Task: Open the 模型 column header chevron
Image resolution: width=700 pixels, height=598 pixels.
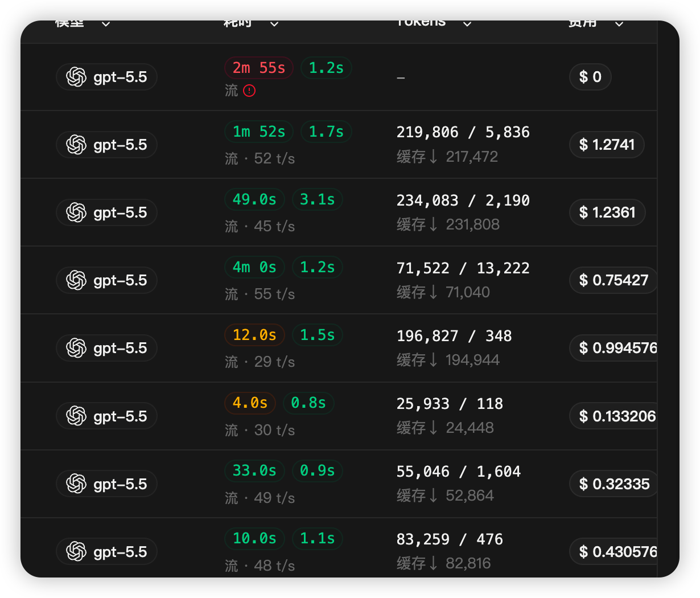Action: (x=106, y=23)
